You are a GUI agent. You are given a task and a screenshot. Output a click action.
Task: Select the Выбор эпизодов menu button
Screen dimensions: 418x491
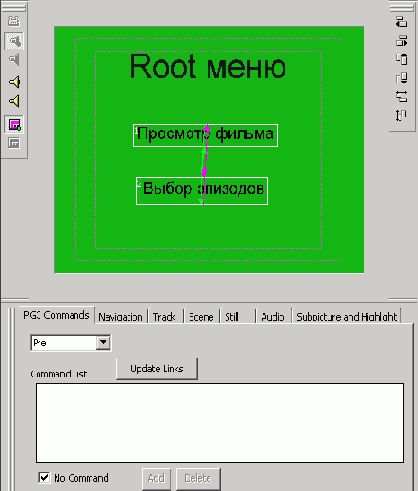[202, 191]
